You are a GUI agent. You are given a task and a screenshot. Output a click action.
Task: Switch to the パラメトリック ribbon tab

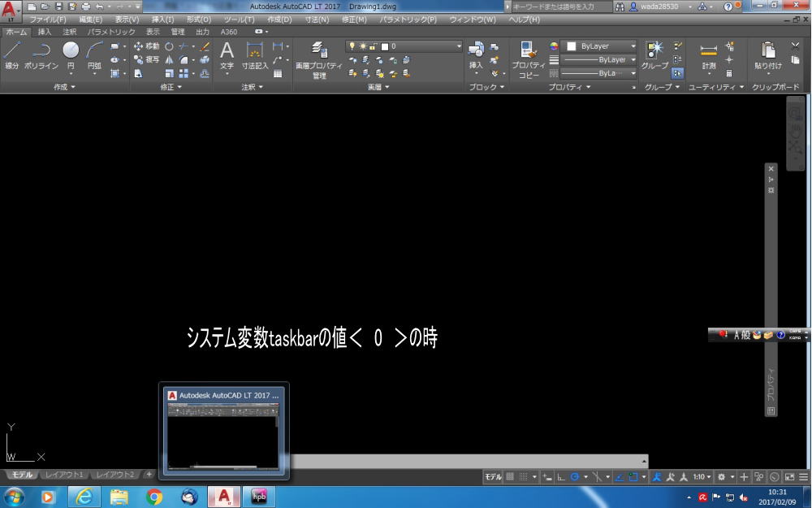(110, 32)
